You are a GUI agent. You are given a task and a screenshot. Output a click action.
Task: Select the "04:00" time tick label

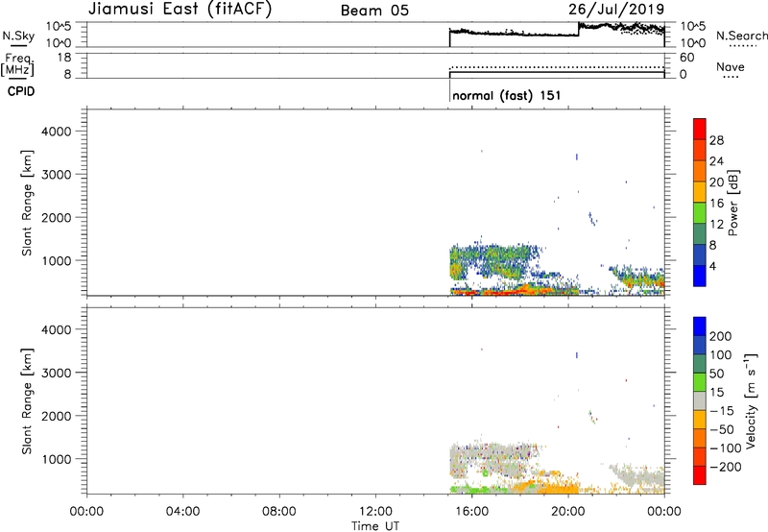click(182, 512)
